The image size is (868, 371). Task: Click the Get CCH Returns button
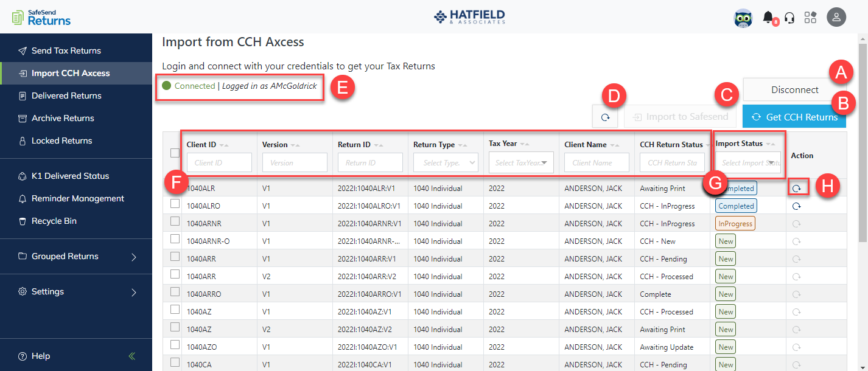point(794,116)
